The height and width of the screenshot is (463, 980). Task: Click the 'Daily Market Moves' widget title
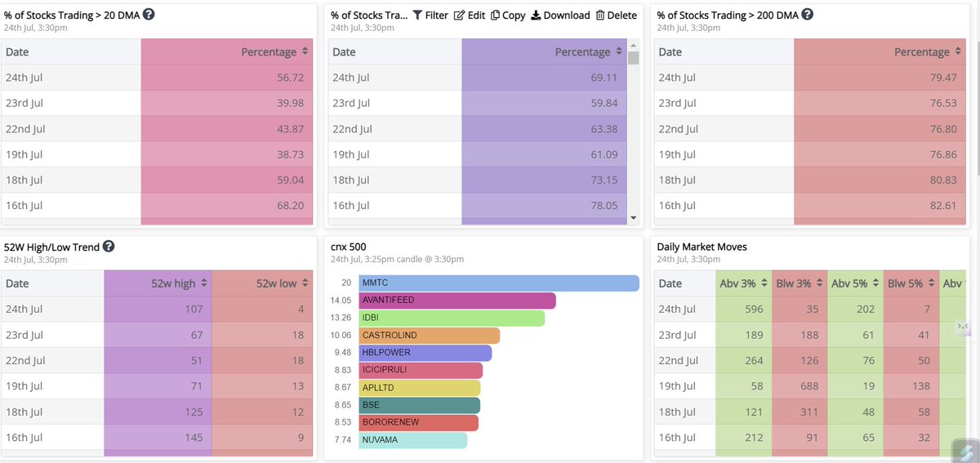click(702, 247)
